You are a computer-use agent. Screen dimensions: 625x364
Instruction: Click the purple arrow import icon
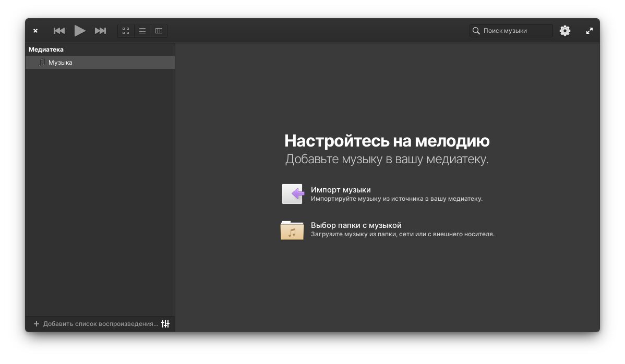click(292, 194)
